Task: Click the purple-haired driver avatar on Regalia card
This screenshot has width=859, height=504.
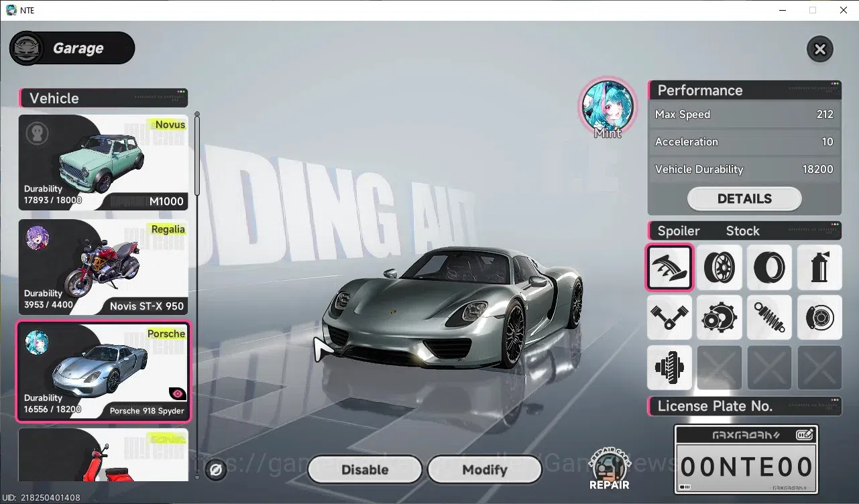Action: coord(38,238)
